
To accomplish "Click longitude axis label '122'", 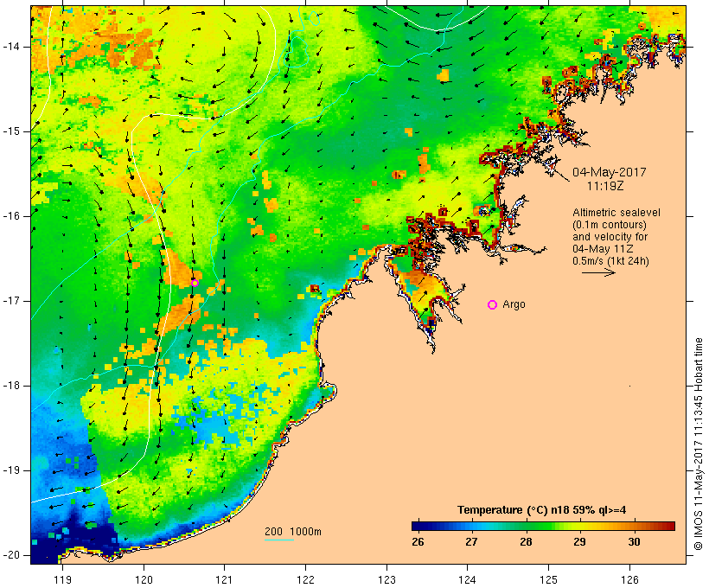I will (306, 579).
